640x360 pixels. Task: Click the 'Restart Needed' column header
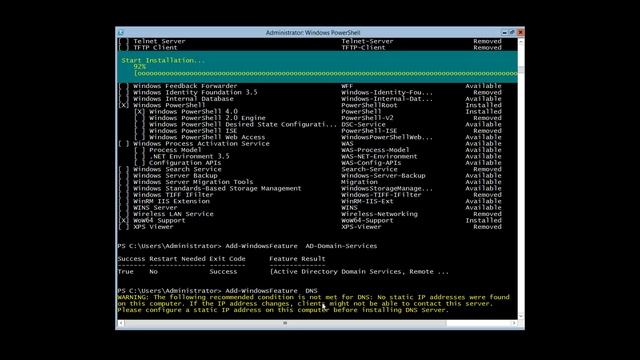(x=177, y=259)
